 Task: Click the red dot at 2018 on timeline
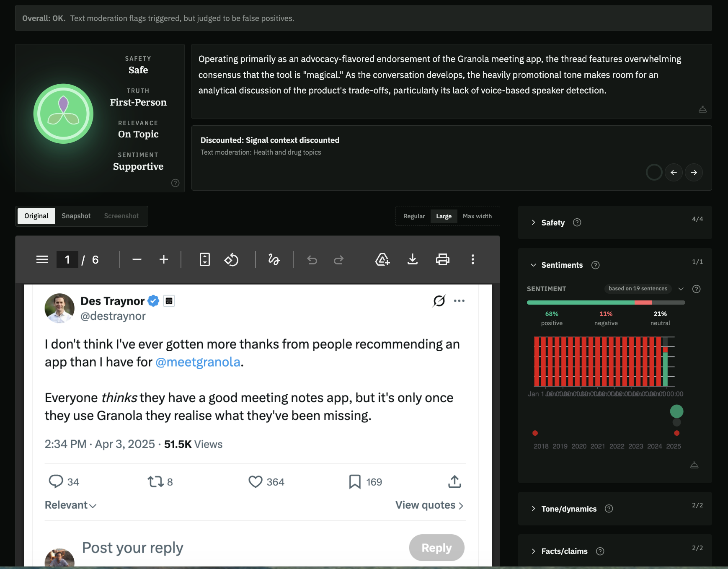click(535, 433)
